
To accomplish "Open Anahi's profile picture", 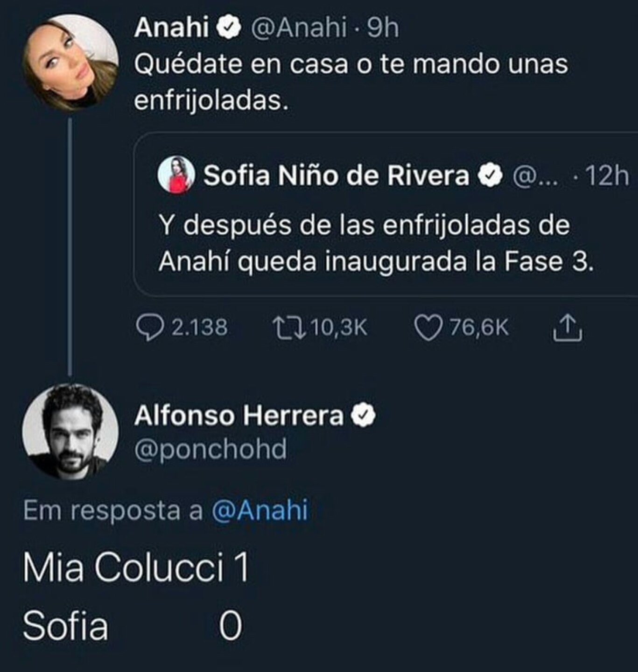I will pyautogui.click(x=70, y=61).
